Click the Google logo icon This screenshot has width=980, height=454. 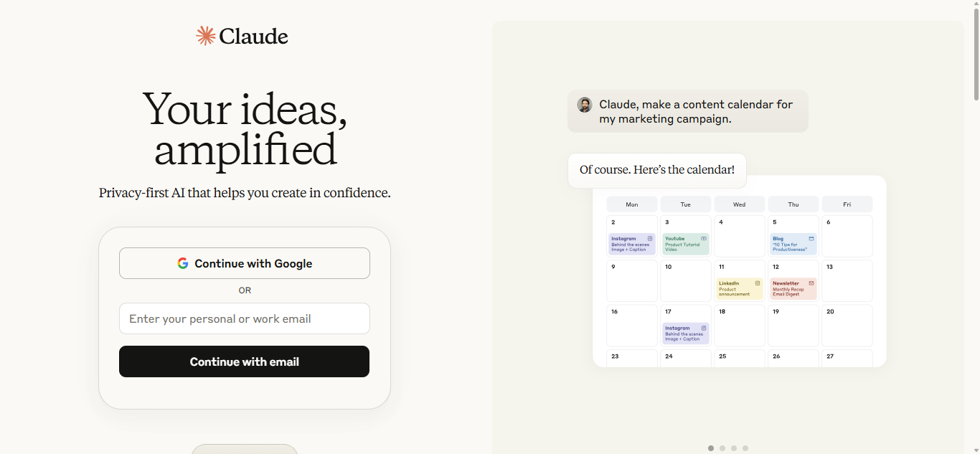pos(183,263)
